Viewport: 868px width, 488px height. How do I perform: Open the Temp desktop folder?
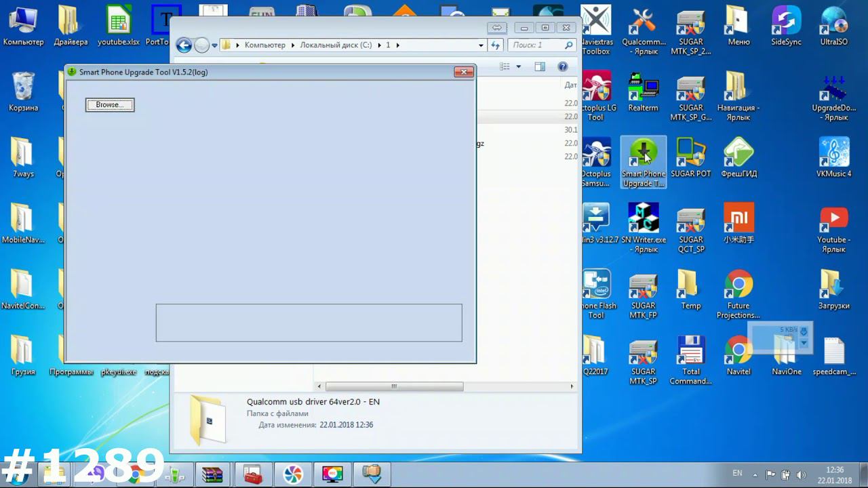coord(691,289)
